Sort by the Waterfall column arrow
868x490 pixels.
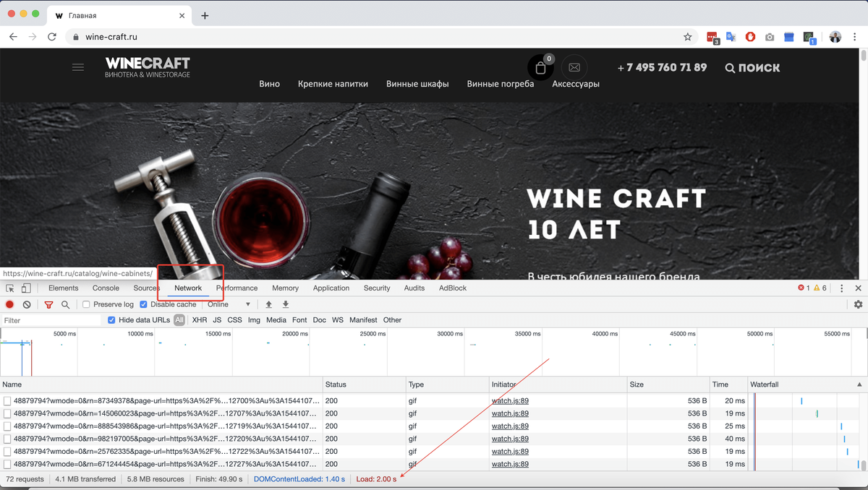(859, 384)
